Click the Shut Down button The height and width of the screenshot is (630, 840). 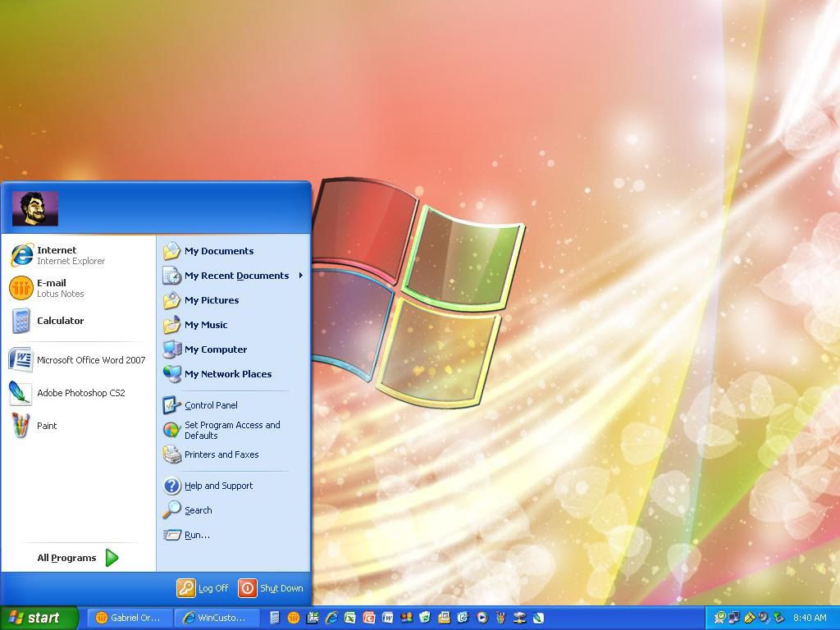[x=271, y=588]
